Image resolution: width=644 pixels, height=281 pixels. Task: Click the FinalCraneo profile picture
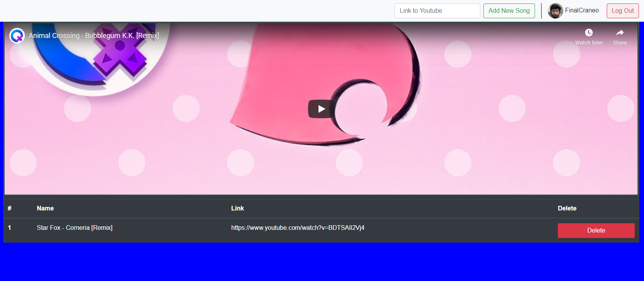click(555, 11)
